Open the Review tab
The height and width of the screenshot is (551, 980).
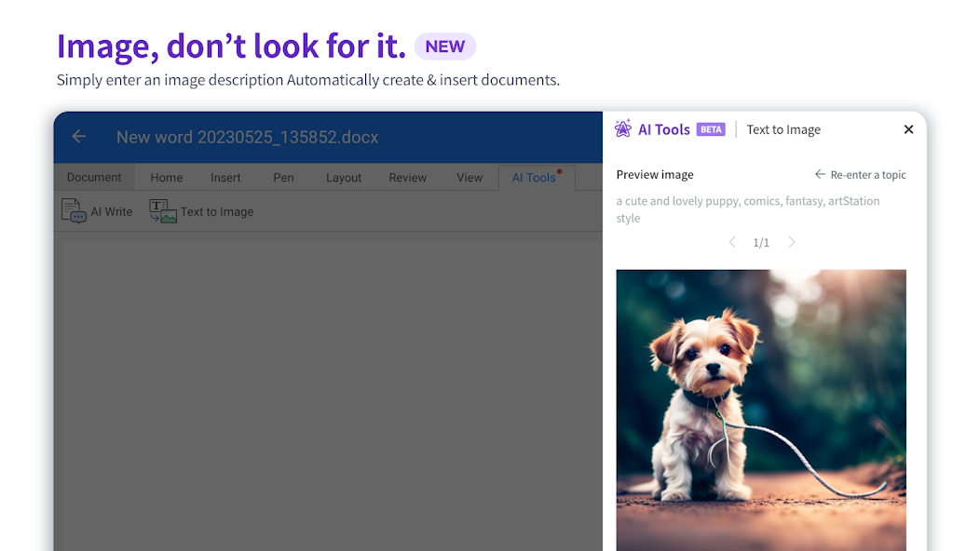pyautogui.click(x=407, y=178)
